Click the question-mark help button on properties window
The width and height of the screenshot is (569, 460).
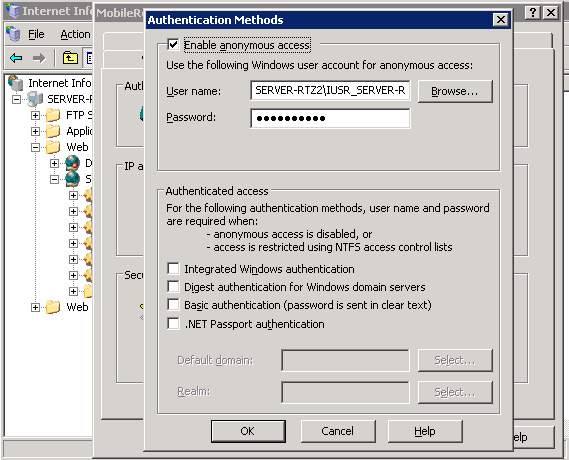click(x=533, y=13)
